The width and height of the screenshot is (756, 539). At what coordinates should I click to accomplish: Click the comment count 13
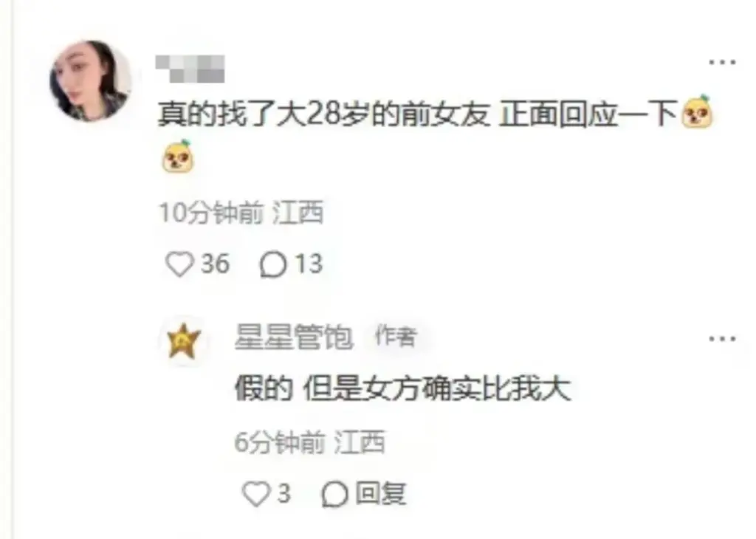point(309,264)
